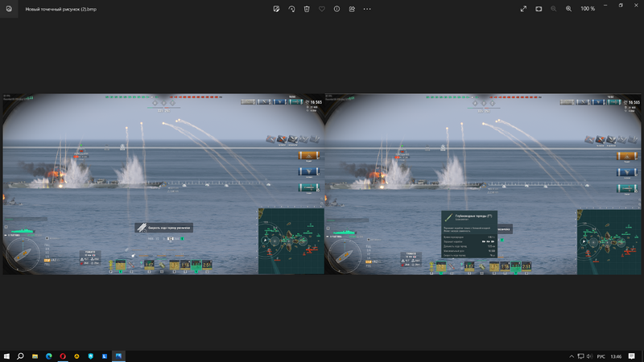Click the 100 % zoom level indicator
Image resolution: width=644 pixels, height=362 pixels.
click(588, 8)
